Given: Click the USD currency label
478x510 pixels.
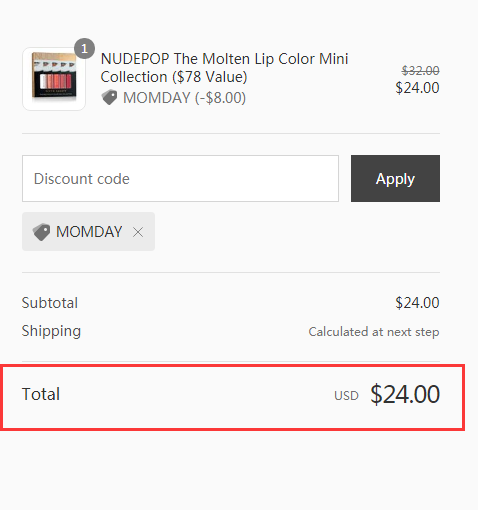Looking at the screenshot, I should (x=346, y=396).
